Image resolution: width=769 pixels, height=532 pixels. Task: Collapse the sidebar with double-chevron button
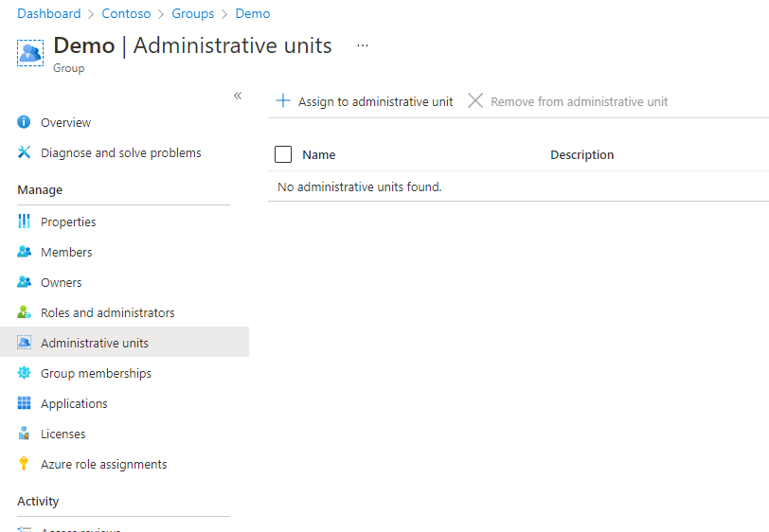[x=238, y=96]
